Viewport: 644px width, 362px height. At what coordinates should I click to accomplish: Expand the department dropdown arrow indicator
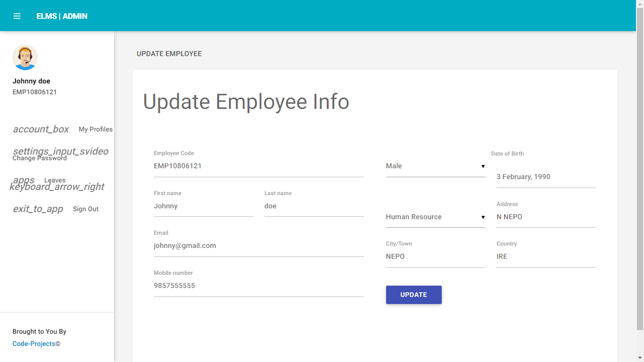tap(483, 217)
